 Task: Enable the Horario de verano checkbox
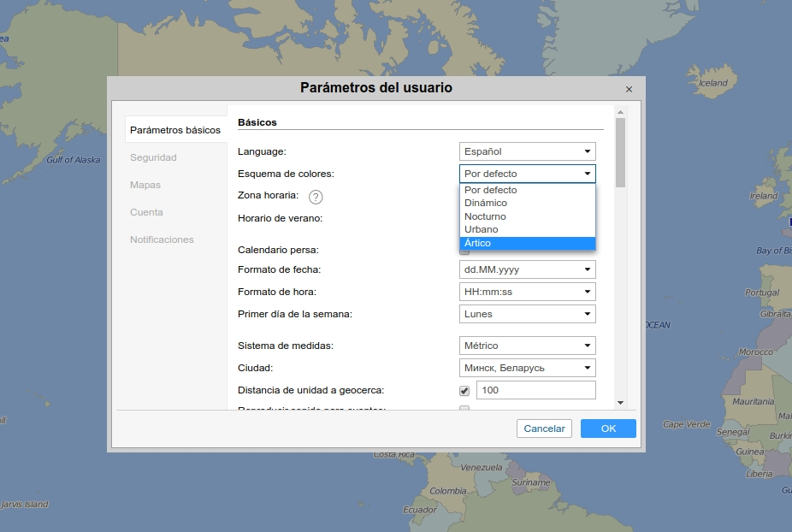(464, 219)
